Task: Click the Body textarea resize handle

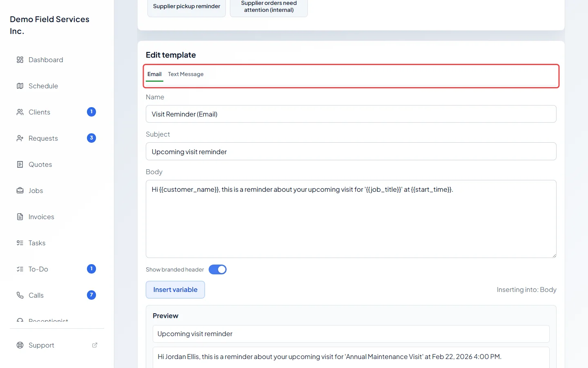Action: (x=554, y=255)
